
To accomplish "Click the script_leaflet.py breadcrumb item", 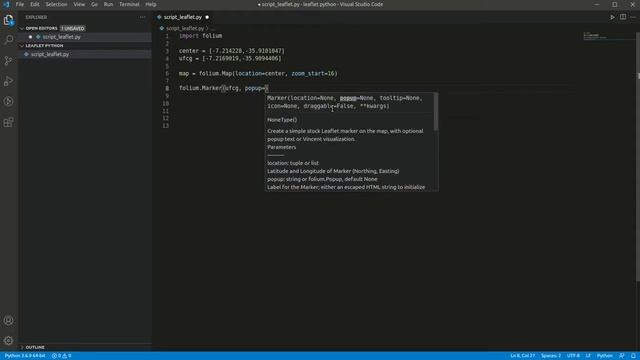I will 185,28.
